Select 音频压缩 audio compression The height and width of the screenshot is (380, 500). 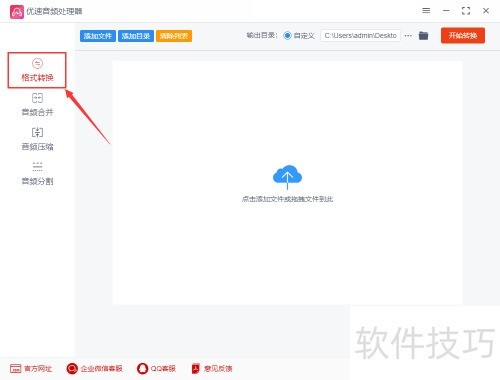37,139
